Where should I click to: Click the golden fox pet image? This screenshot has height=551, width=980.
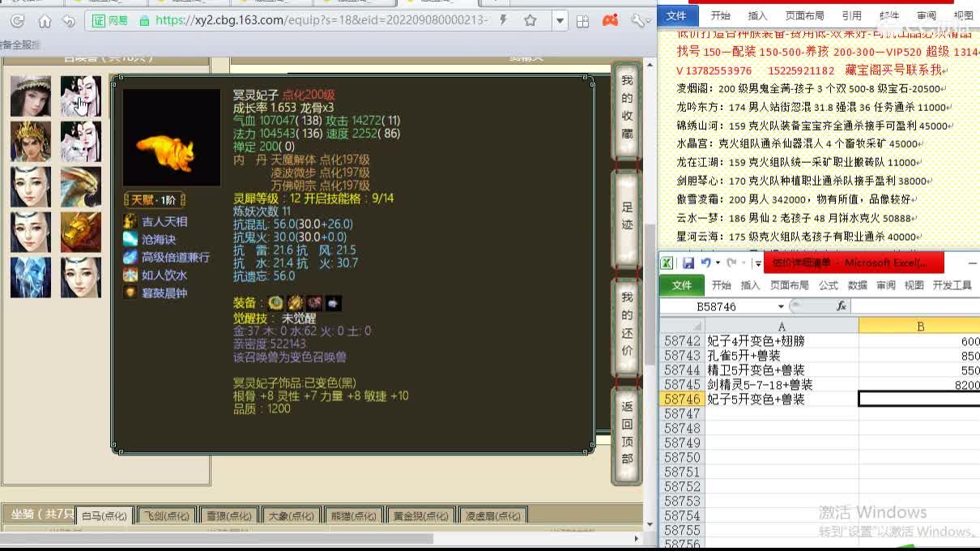tap(171, 138)
